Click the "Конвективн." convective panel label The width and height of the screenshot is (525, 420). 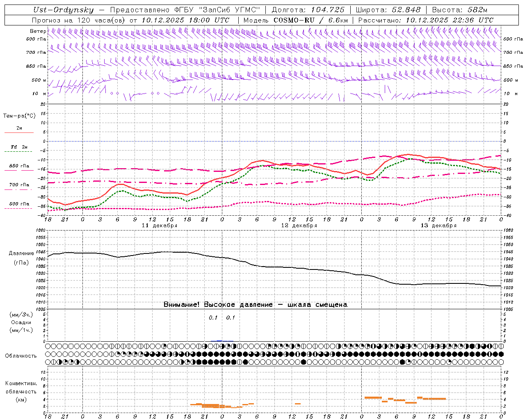point(21,383)
